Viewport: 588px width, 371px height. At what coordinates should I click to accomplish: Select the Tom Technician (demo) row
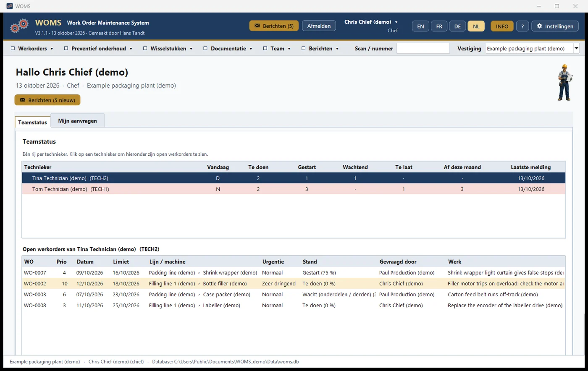point(294,189)
